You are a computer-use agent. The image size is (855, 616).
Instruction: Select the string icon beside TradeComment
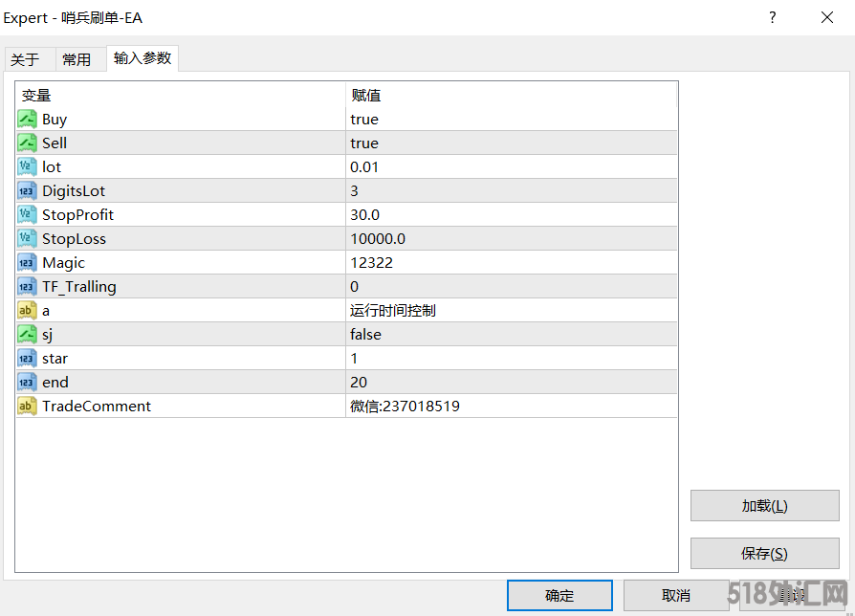click(27, 407)
